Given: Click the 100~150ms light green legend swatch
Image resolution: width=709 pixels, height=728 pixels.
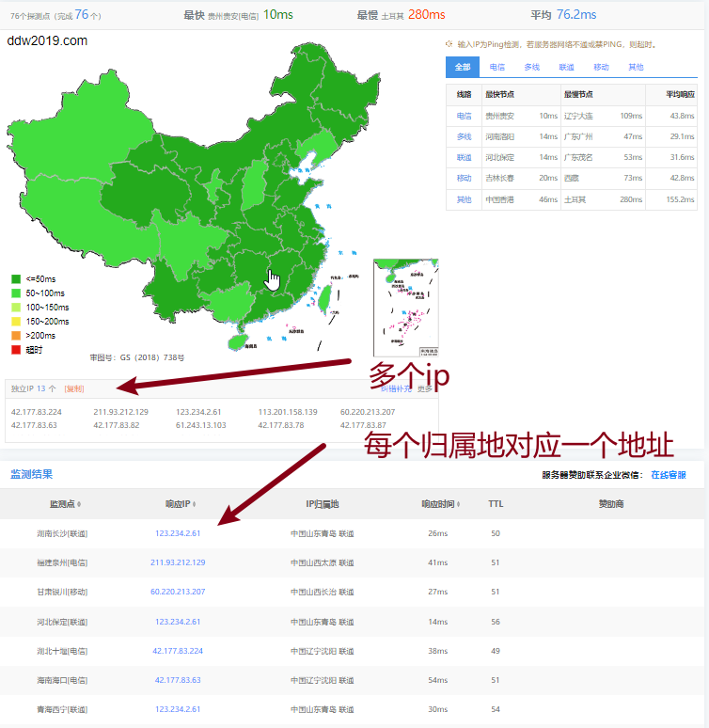Looking at the screenshot, I should (16, 308).
